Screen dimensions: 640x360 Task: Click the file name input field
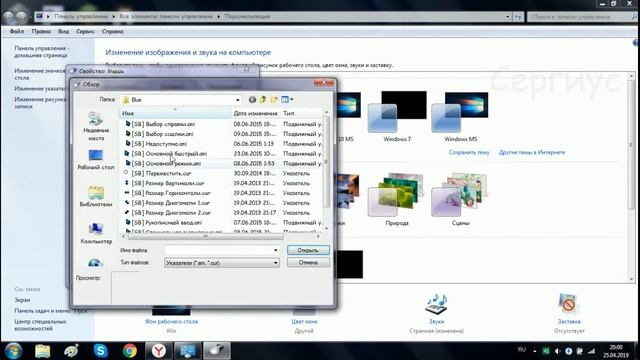[218, 250]
